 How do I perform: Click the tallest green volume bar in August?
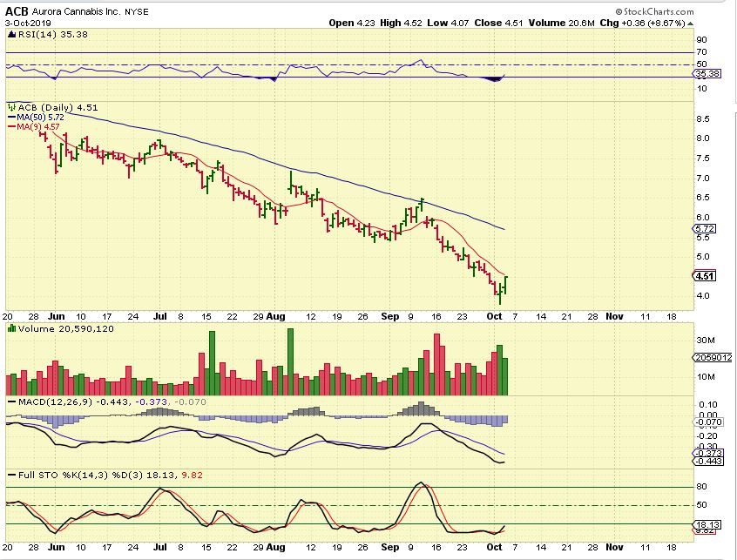290,361
